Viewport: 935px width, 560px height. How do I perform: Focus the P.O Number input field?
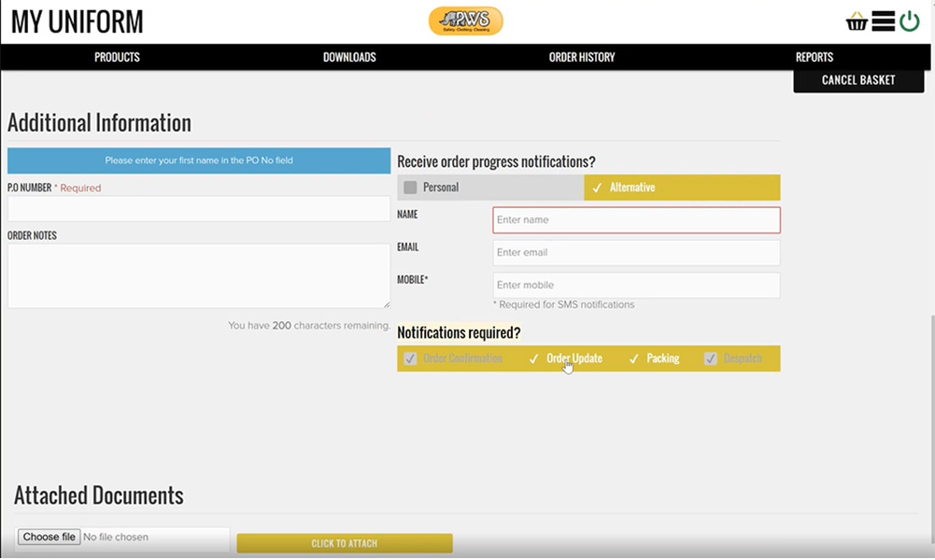198,208
